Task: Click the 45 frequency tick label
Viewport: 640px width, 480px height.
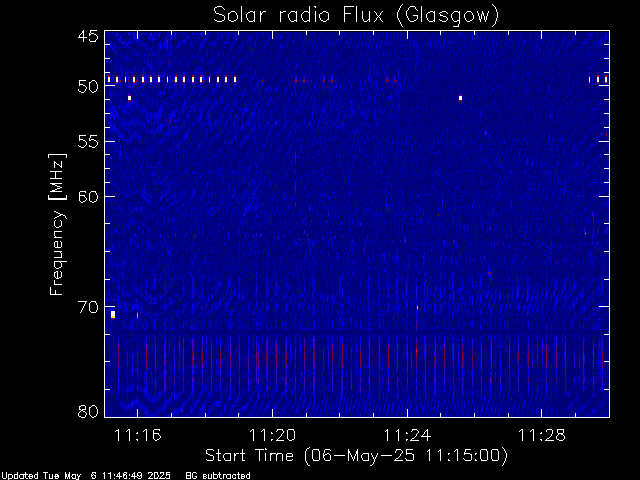Action: 88,36
